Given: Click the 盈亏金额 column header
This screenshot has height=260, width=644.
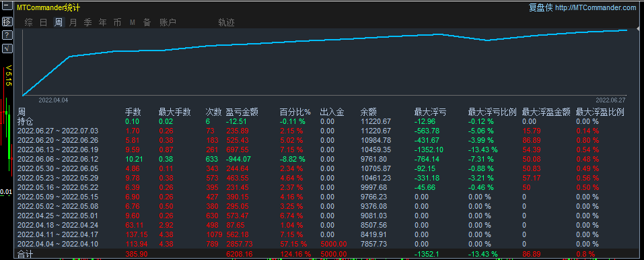Looking at the screenshot, I should (x=242, y=112).
